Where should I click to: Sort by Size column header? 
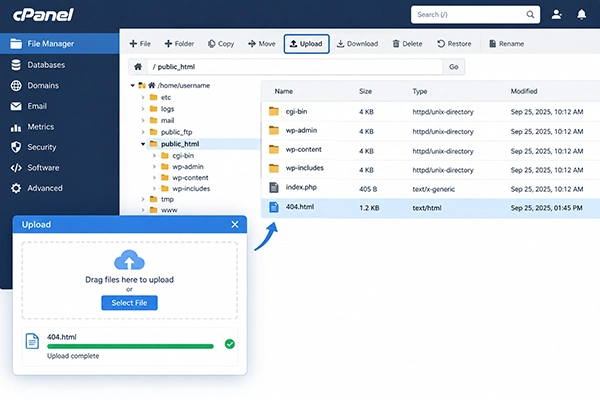365,91
